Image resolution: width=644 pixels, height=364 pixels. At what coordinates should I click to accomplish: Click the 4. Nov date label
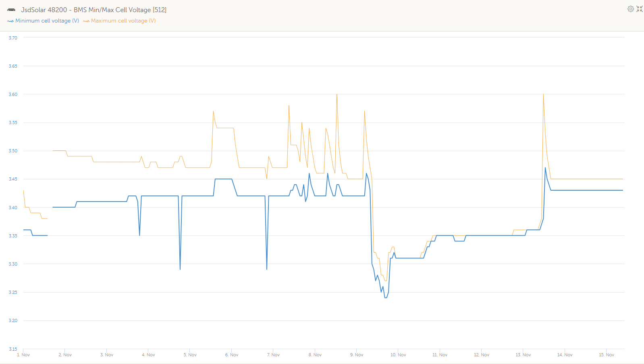(x=148, y=355)
